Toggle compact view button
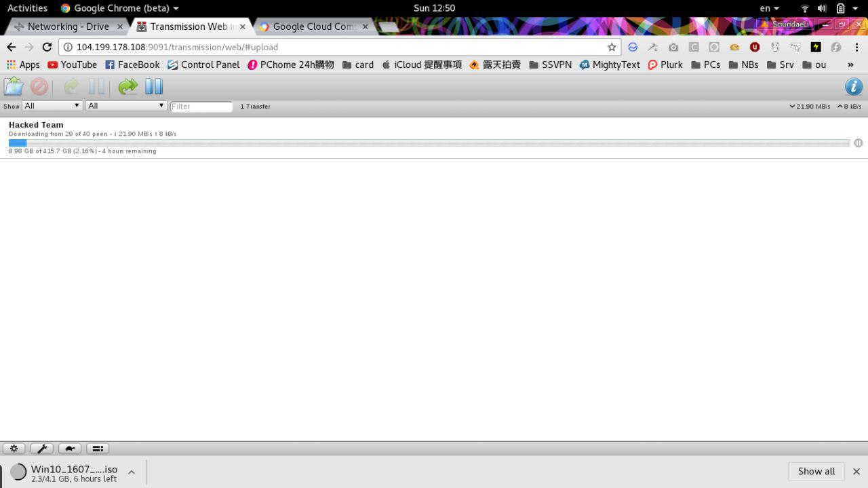The image size is (868, 488). click(98, 449)
